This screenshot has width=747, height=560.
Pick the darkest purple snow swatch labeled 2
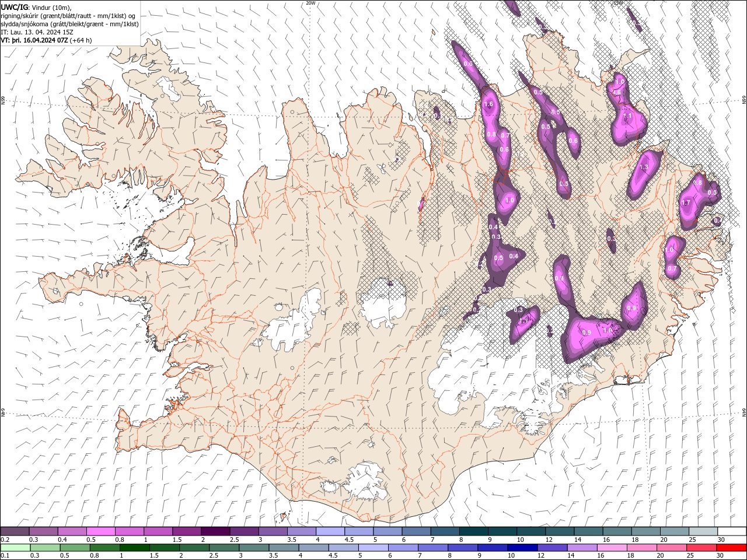pyautogui.click(x=215, y=531)
